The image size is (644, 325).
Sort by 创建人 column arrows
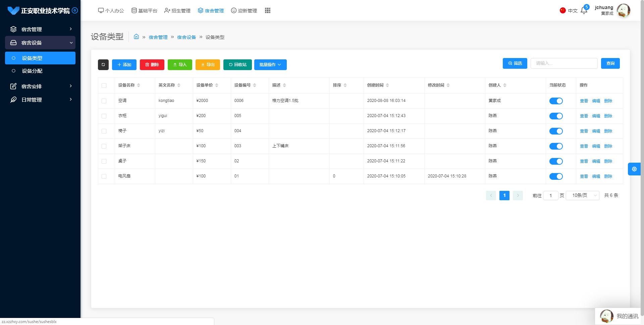505,85
